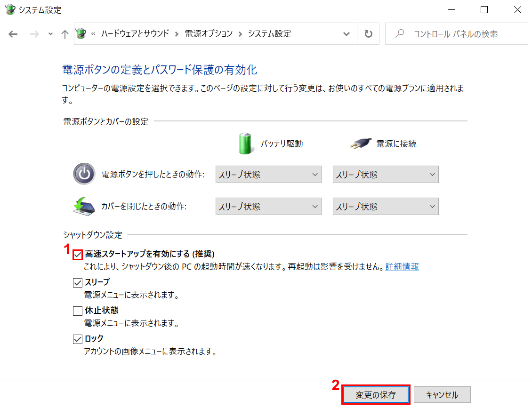The image size is (532, 408).
Task: Refresh the page with the reload icon
Action: coord(369,34)
